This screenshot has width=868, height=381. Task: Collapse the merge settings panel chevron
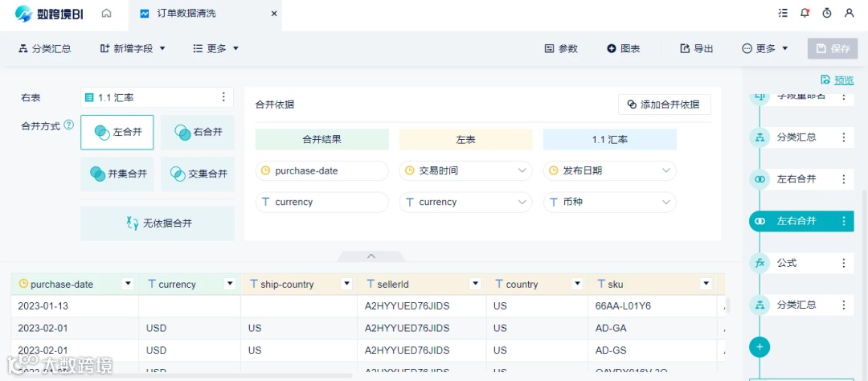coord(371,256)
